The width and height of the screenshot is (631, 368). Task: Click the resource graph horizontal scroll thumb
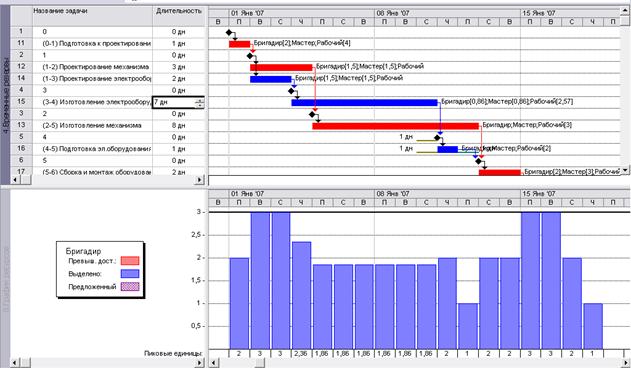[260, 363]
